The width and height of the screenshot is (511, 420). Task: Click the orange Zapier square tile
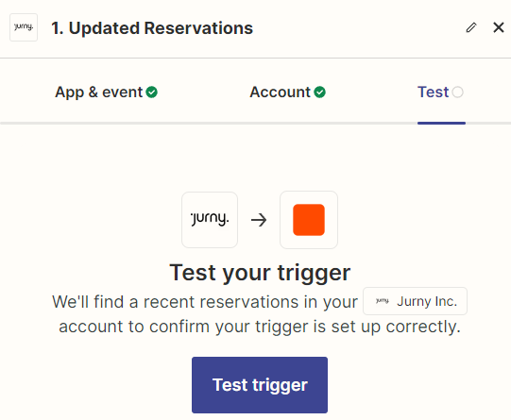(x=309, y=220)
